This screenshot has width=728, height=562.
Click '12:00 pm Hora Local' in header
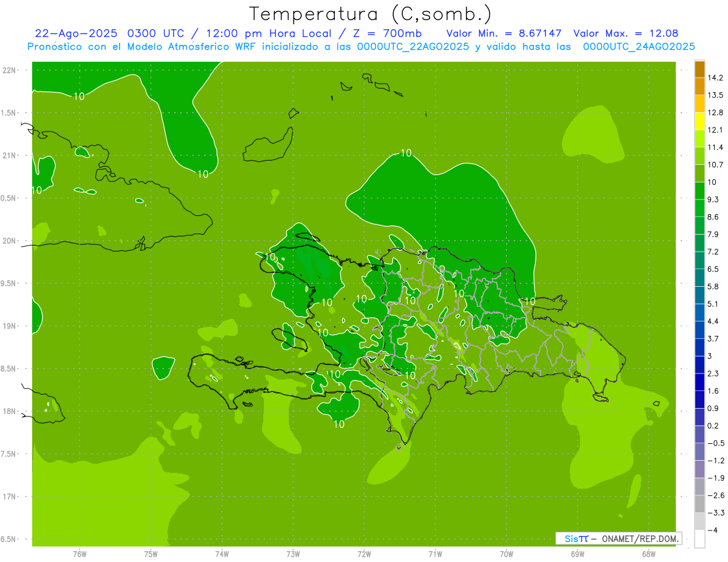(x=269, y=33)
